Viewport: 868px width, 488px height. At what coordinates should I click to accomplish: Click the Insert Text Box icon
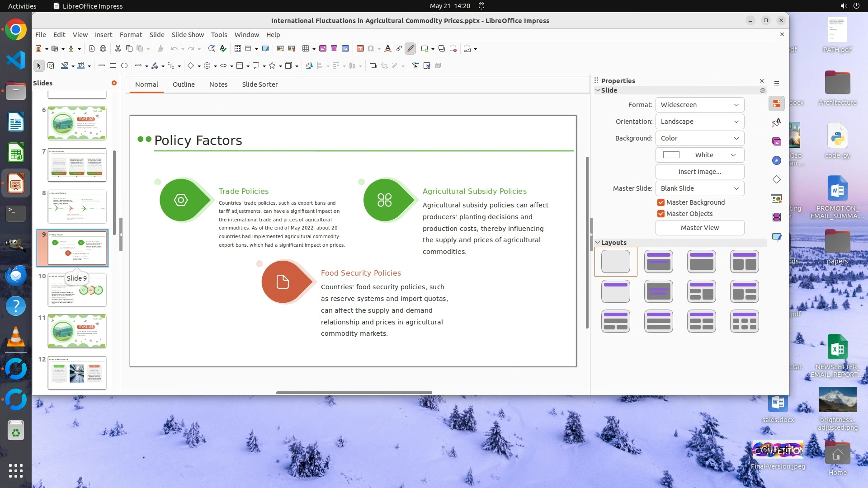[360, 49]
